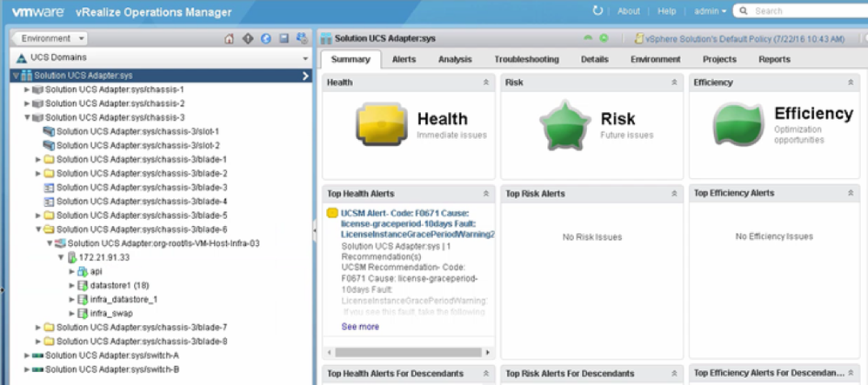
Task: Open the UCSM Alert Code F0671 link
Action: click(x=417, y=223)
